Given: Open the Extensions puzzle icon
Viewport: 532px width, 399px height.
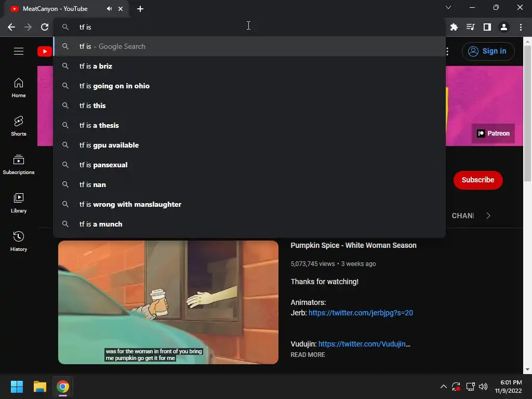Looking at the screenshot, I should (x=454, y=27).
